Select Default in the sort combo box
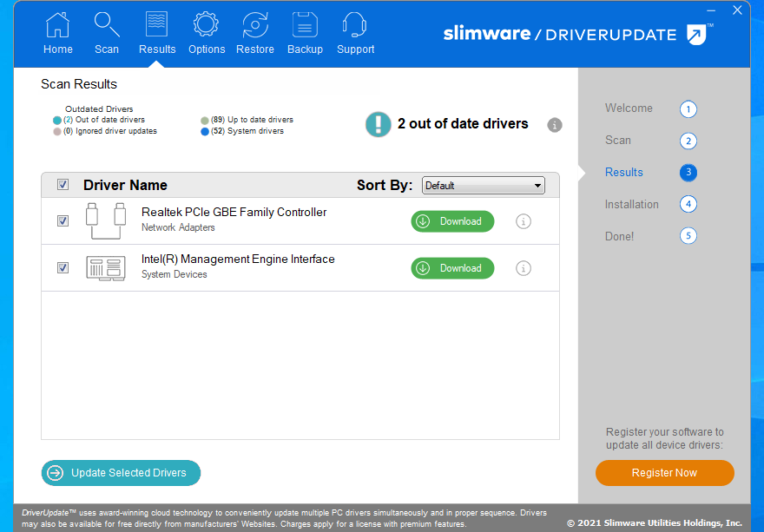 [483, 185]
